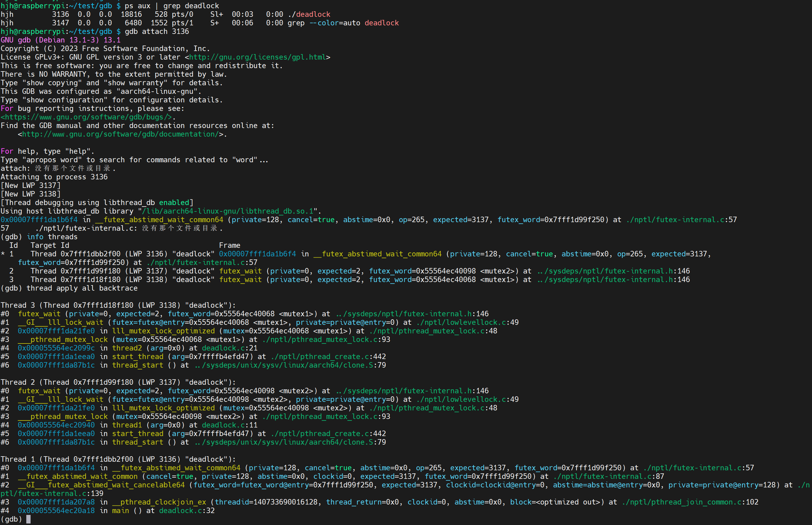The height and width of the screenshot is (525, 812).
Task: Click the 'attach: 没有那个文件或目录.' error line
Action: [58, 168]
